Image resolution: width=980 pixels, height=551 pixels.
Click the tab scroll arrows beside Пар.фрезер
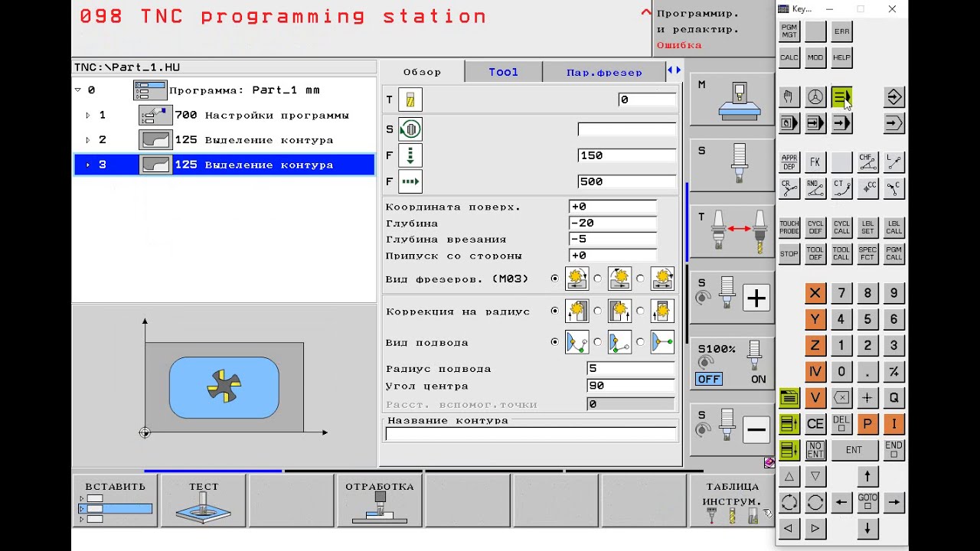point(674,70)
